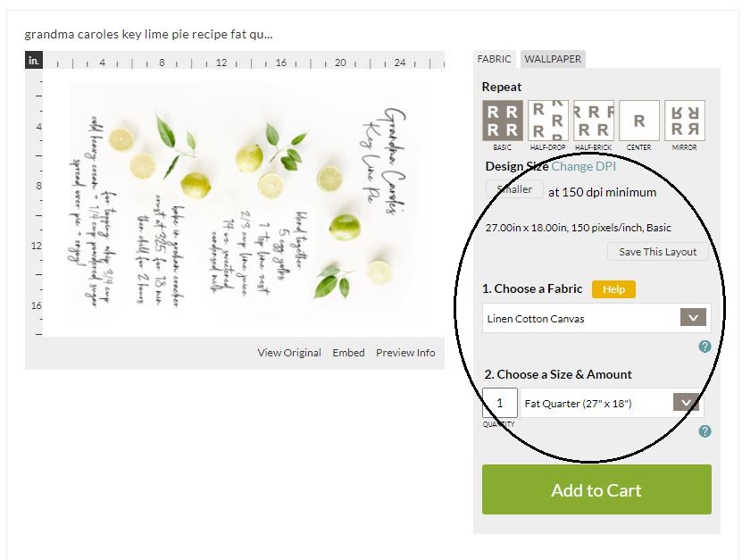742x560 pixels.
Task: Switch to the Fabric tab
Action: pos(494,59)
